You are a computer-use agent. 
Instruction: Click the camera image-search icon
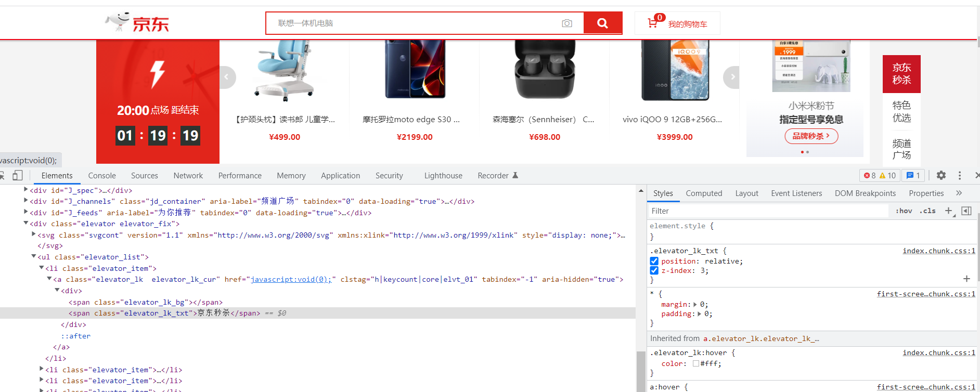pyautogui.click(x=567, y=23)
